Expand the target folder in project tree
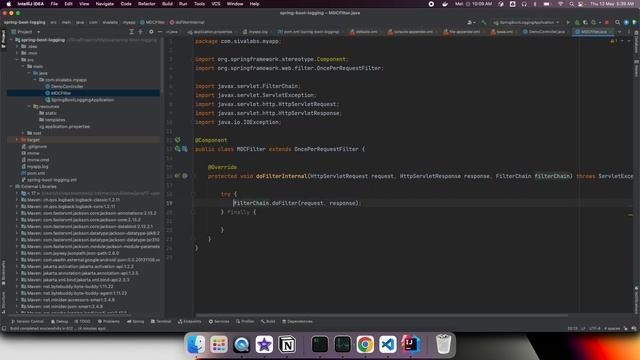 (18, 140)
